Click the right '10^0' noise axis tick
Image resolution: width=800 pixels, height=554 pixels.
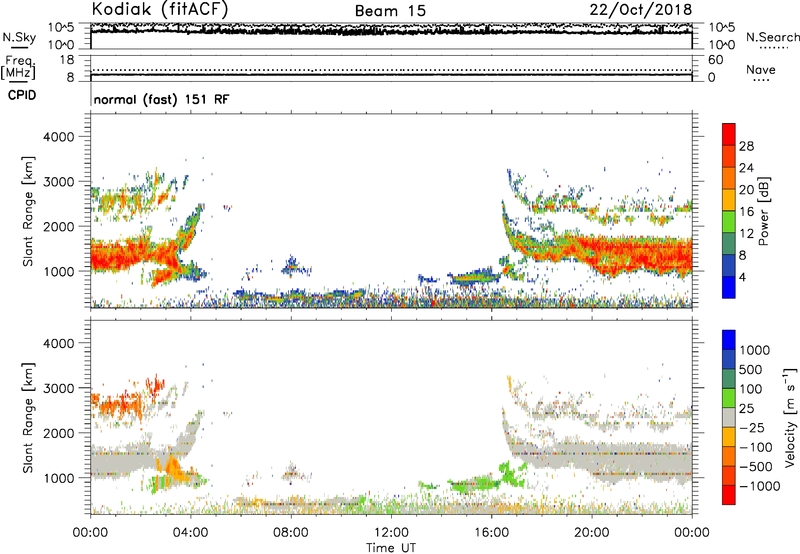pos(721,45)
